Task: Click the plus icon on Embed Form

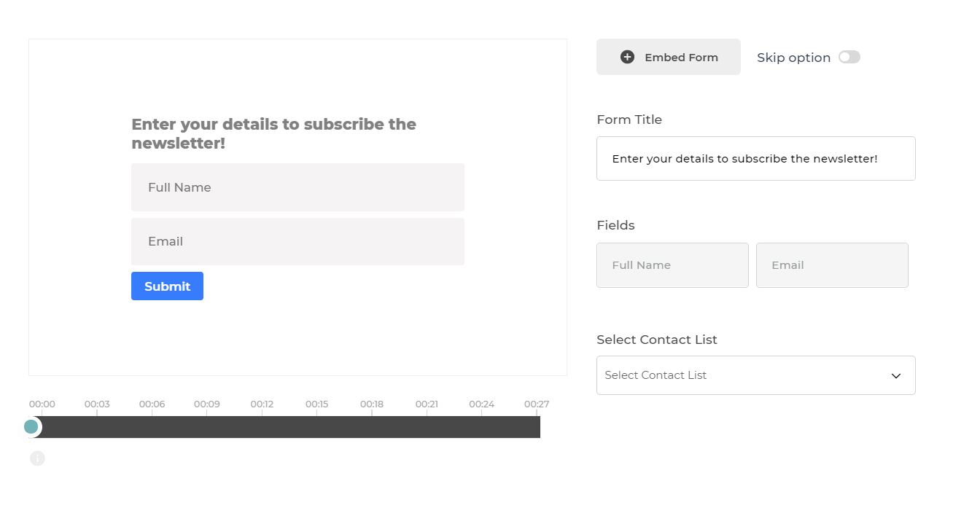Action: pyautogui.click(x=627, y=57)
